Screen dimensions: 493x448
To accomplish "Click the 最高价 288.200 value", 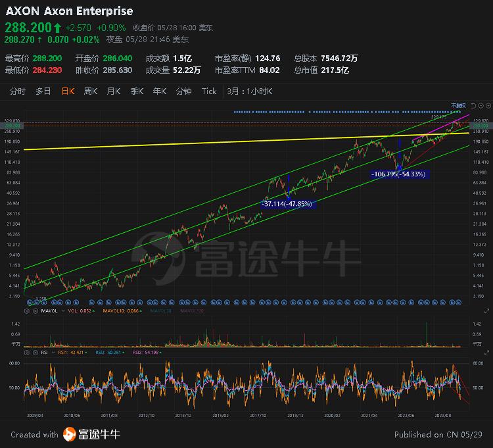I will (47, 58).
